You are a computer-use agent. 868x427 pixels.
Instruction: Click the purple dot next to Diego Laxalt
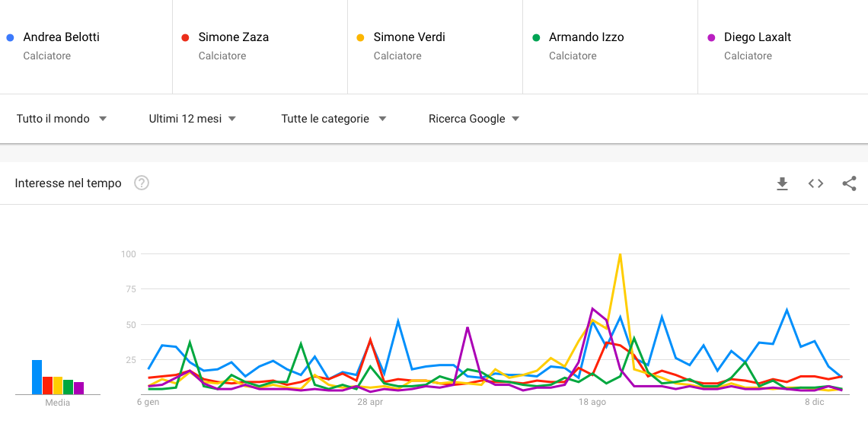click(x=711, y=37)
